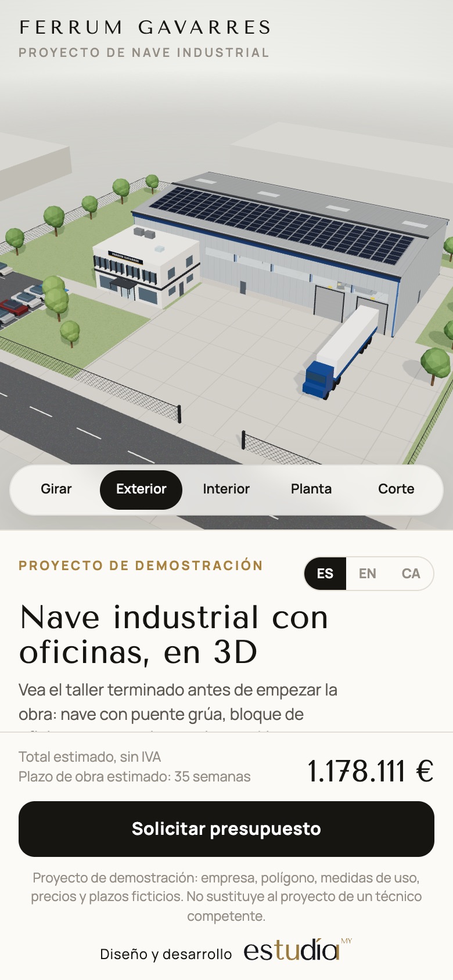Click the blue truck in 3D scene
This screenshot has height=980, width=453.
[x=341, y=352]
